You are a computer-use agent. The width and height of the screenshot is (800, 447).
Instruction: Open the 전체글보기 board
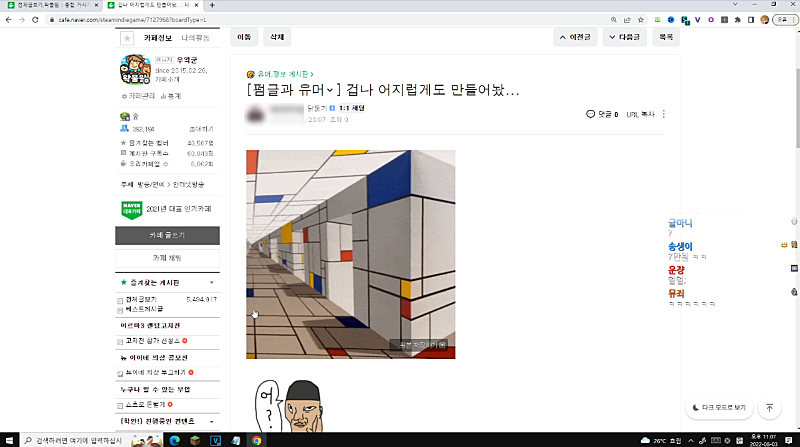coord(141,300)
